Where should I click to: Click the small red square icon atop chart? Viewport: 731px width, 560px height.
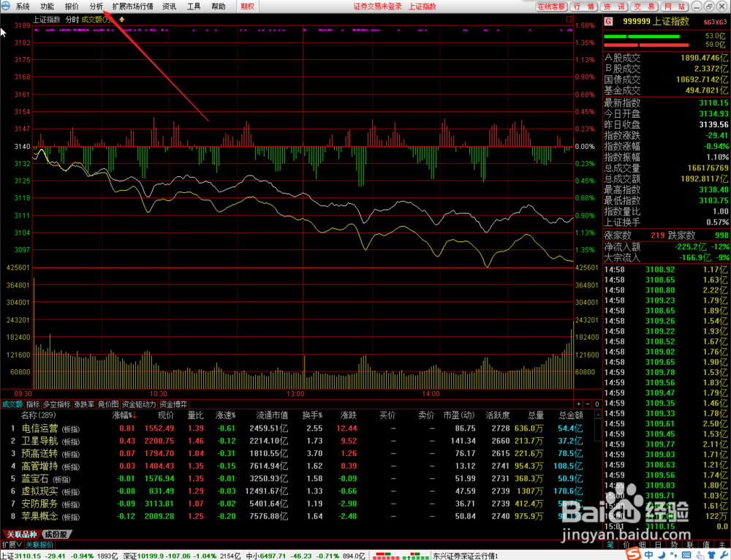(x=569, y=19)
